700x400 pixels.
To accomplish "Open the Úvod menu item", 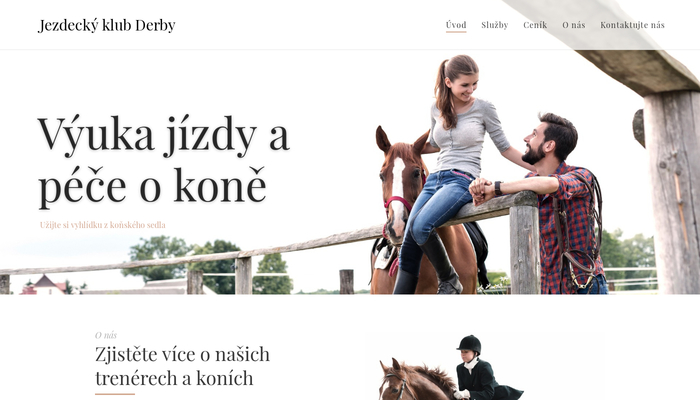I will [x=456, y=25].
